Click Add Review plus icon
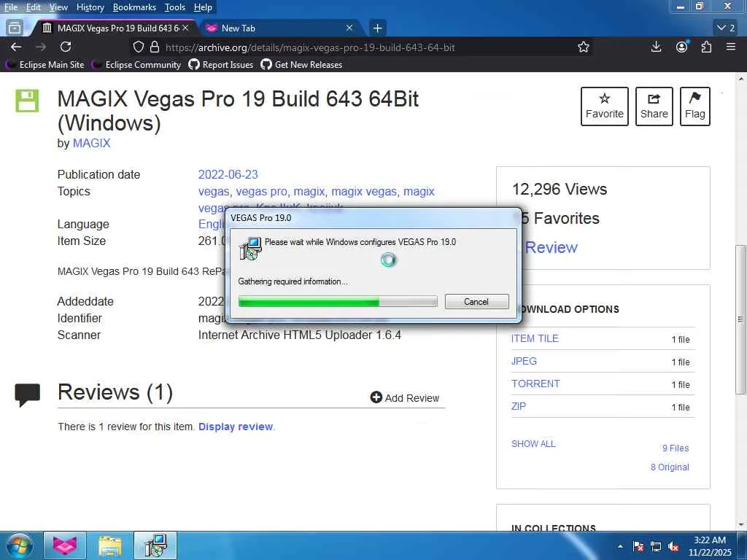 (376, 397)
